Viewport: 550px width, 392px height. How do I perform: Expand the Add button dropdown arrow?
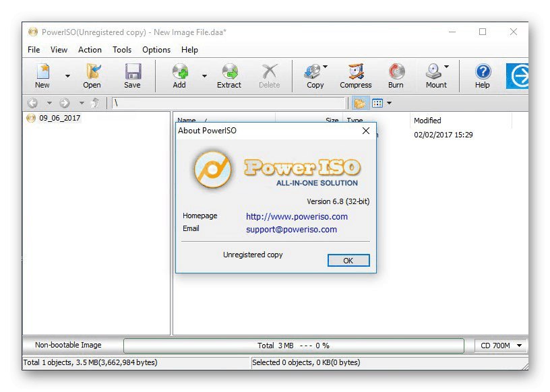tap(204, 75)
